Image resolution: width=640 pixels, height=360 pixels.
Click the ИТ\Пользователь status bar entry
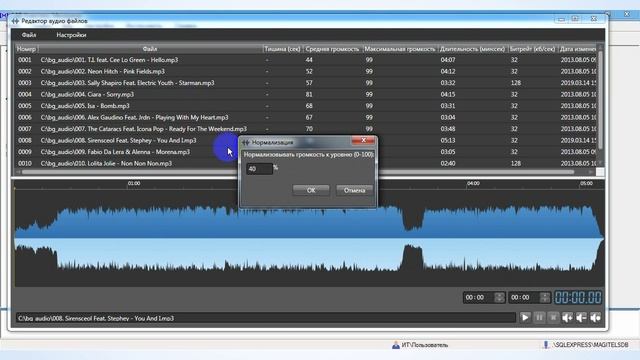(x=420, y=345)
